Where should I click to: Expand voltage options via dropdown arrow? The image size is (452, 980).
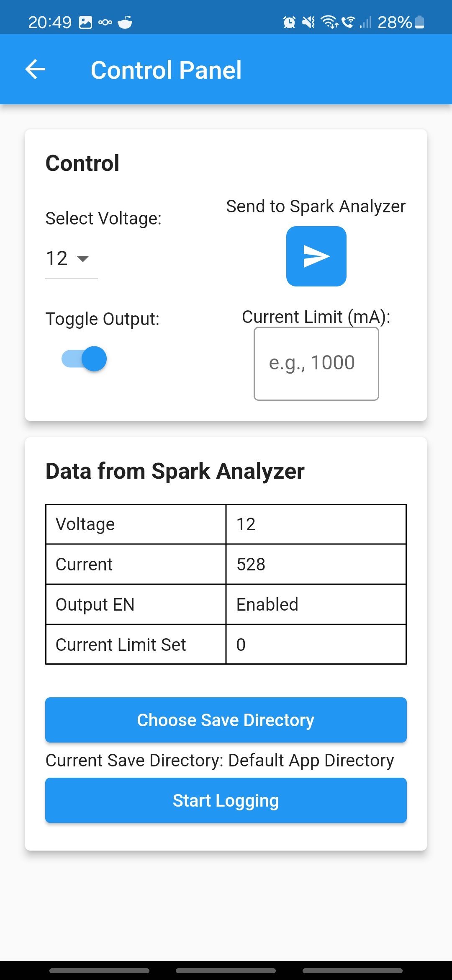[83, 258]
